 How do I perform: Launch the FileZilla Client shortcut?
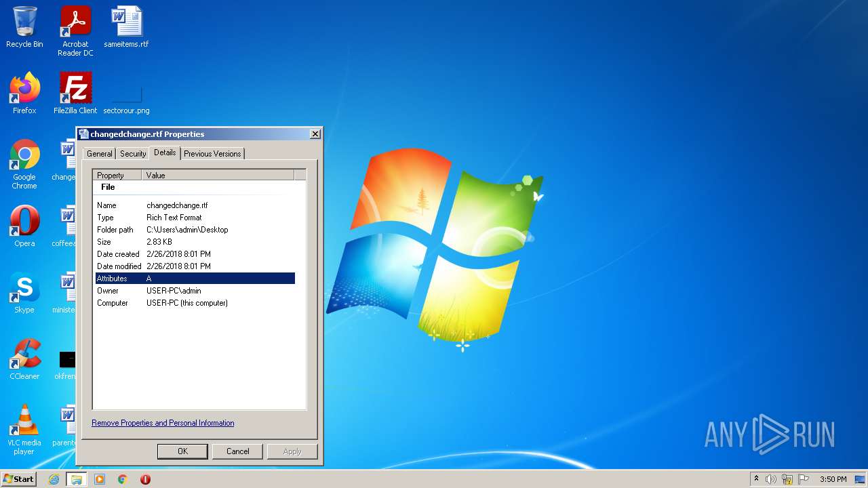coord(75,94)
